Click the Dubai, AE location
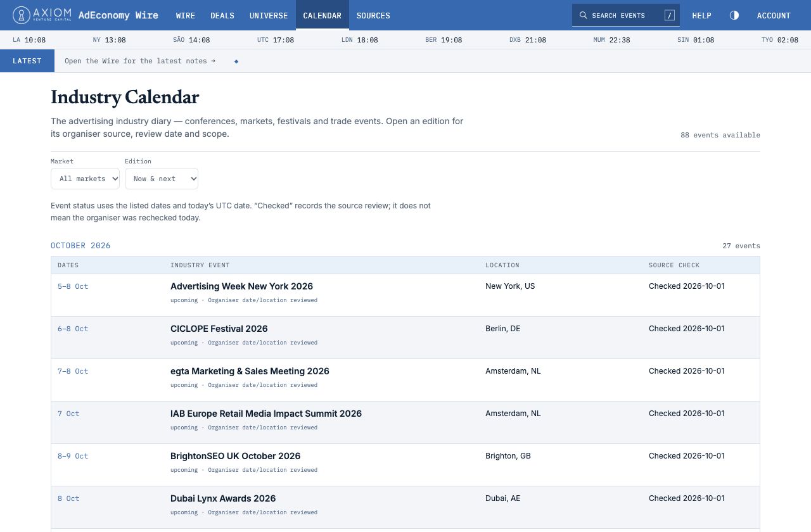Viewport: 811px width, 532px height. pos(502,498)
